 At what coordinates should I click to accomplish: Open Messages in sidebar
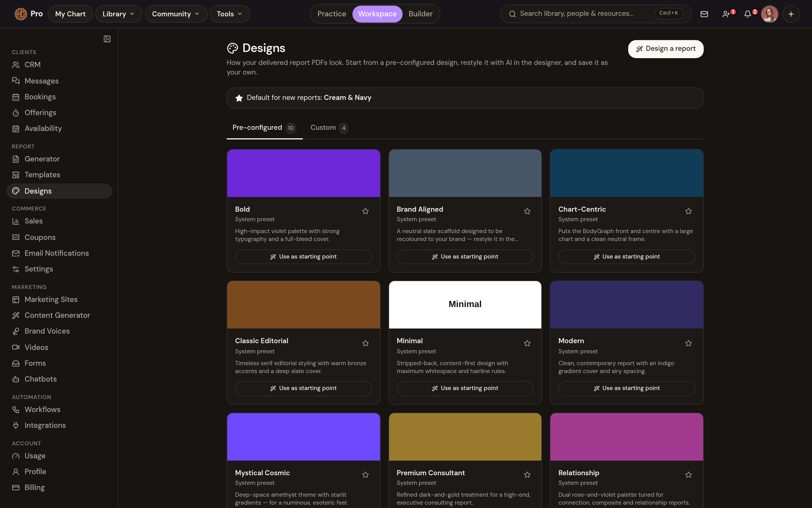click(x=59, y=81)
